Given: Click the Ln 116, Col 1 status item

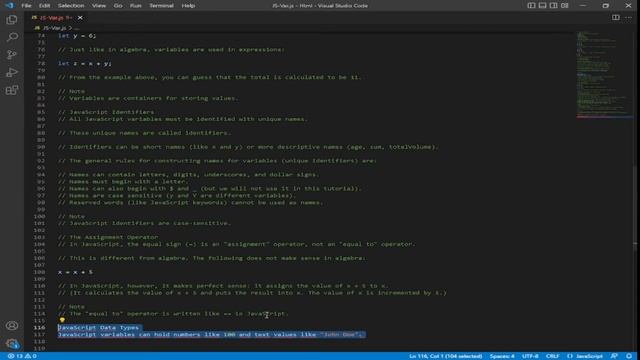Looking at the screenshot, I should (x=446, y=356).
